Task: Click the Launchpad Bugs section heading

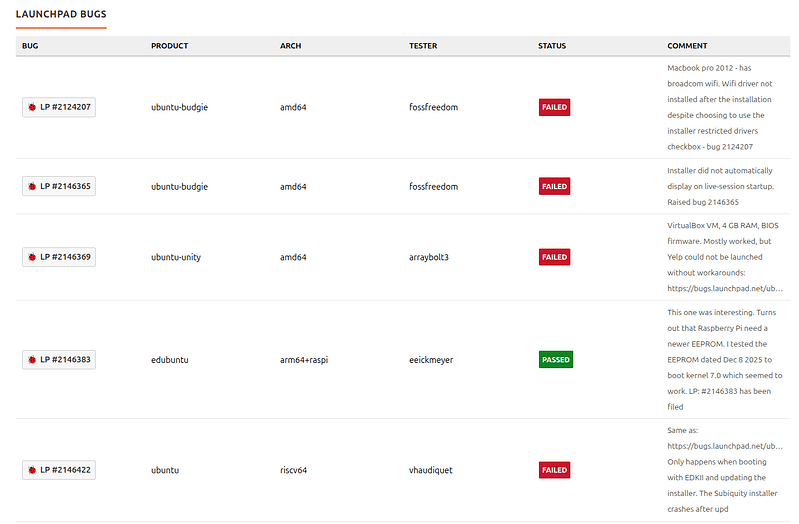Action: click(x=61, y=15)
